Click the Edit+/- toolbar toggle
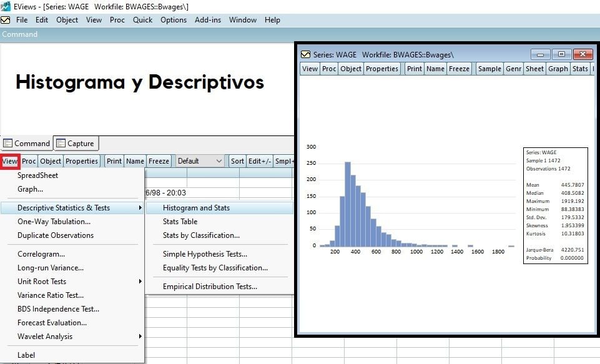The height and width of the screenshot is (364, 600). coord(259,160)
